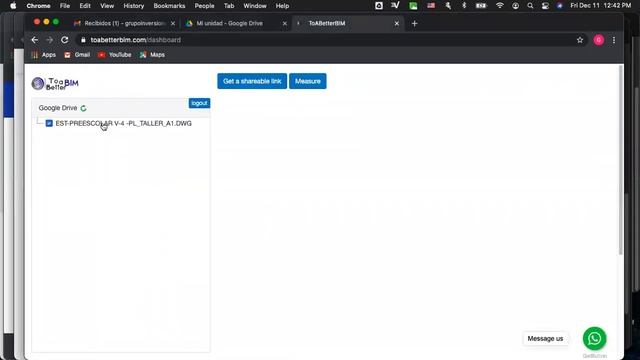Close the Recibidos Gmail tab
This screenshot has width=640, height=360.
[173, 24]
